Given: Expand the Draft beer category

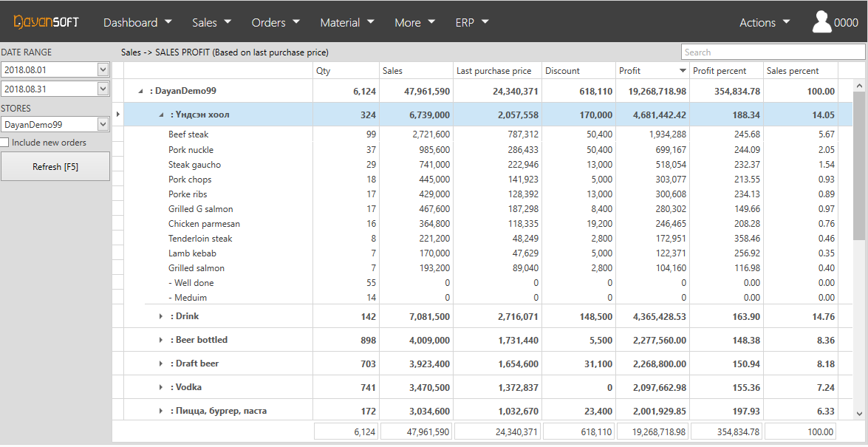Looking at the screenshot, I should tap(161, 364).
